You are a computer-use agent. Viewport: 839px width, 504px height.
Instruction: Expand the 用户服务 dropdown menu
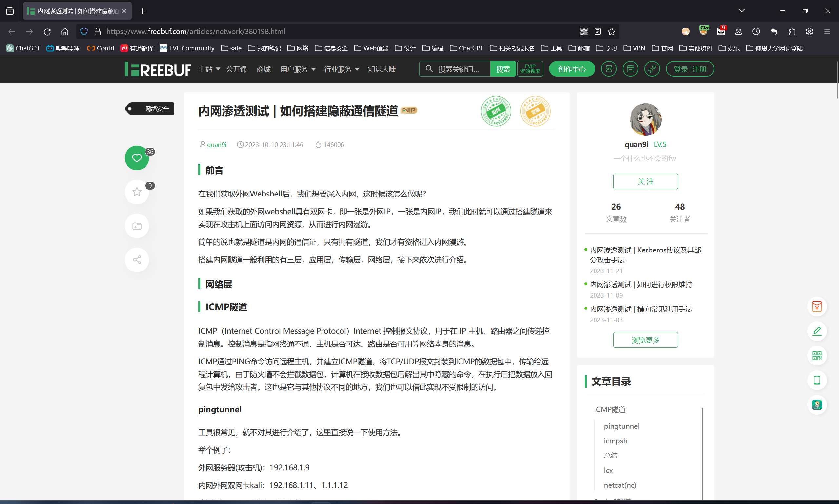(298, 69)
